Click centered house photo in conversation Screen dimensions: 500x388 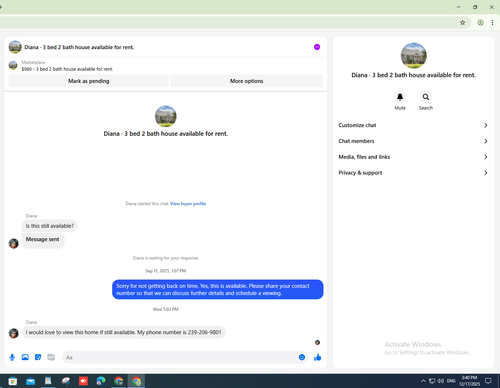[166, 116]
